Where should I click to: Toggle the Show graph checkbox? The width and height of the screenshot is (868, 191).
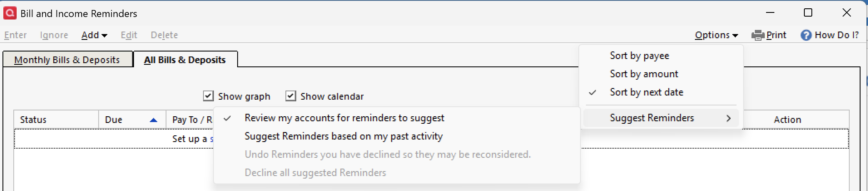coord(208,96)
